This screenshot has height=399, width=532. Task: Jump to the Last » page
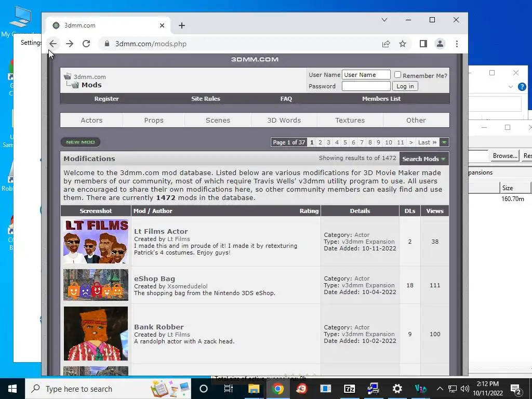pos(427,142)
